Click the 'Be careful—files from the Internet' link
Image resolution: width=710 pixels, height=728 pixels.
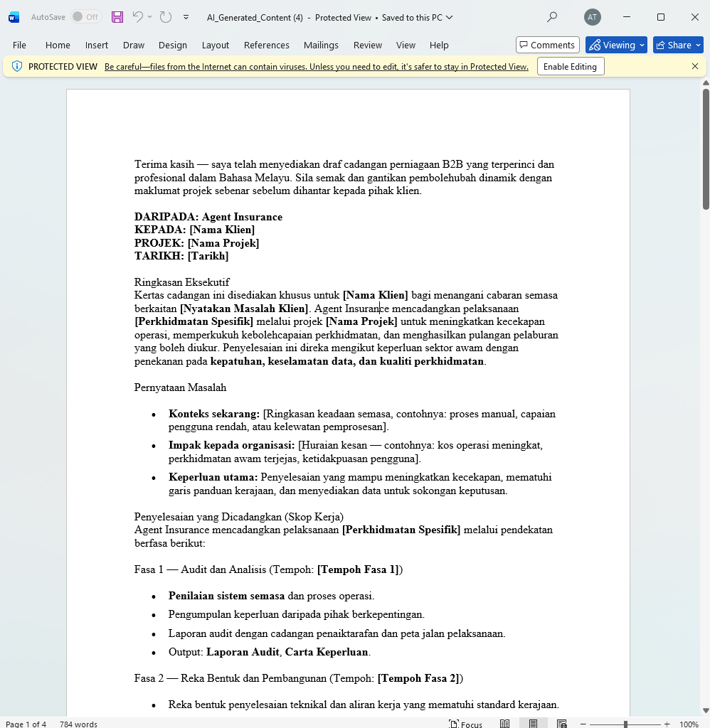pyautogui.click(x=317, y=66)
